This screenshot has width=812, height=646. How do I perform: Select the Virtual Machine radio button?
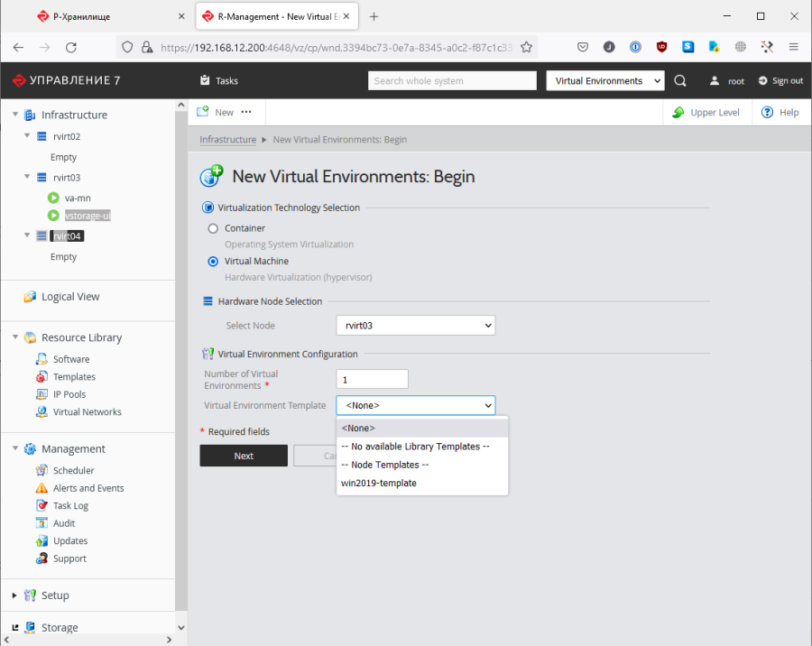click(x=213, y=261)
